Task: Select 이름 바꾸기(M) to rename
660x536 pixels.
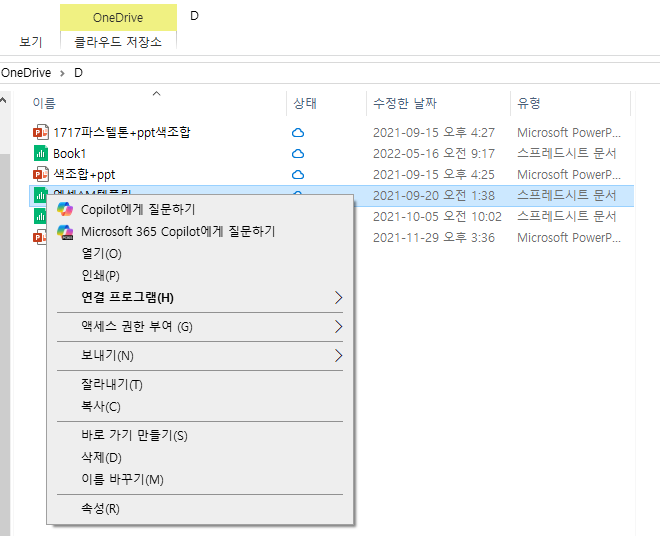Action: pyautogui.click(x=200, y=479)
